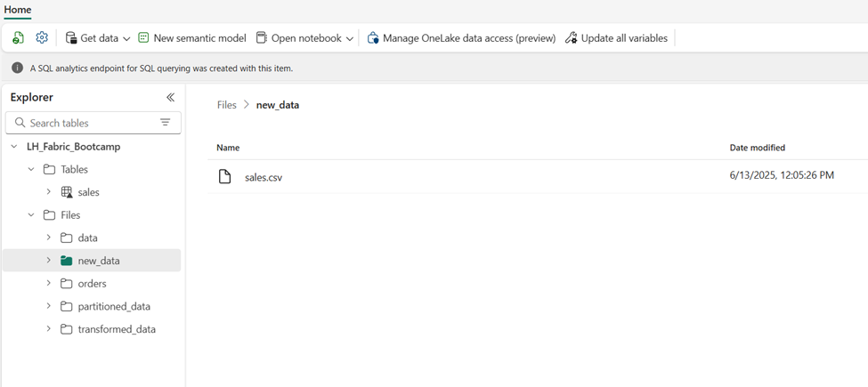
Task: Expand the new_data folder chevron
Action: (x=49, y=261)
